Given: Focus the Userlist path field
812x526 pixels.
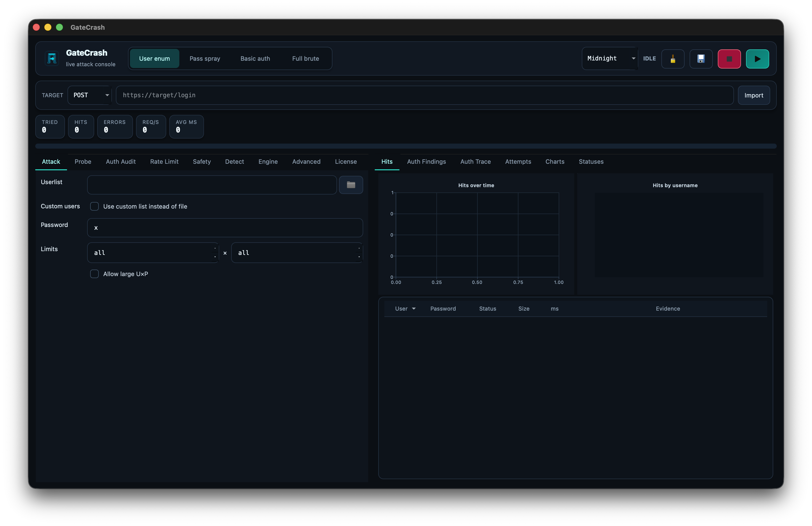Looking at the screenshot, I should [x=212, y=185].
